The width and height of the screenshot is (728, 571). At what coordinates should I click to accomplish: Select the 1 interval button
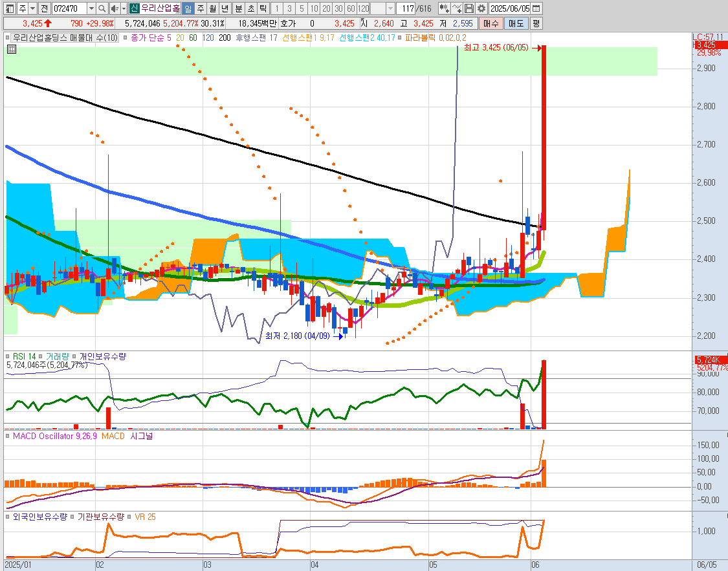[277, 8]
